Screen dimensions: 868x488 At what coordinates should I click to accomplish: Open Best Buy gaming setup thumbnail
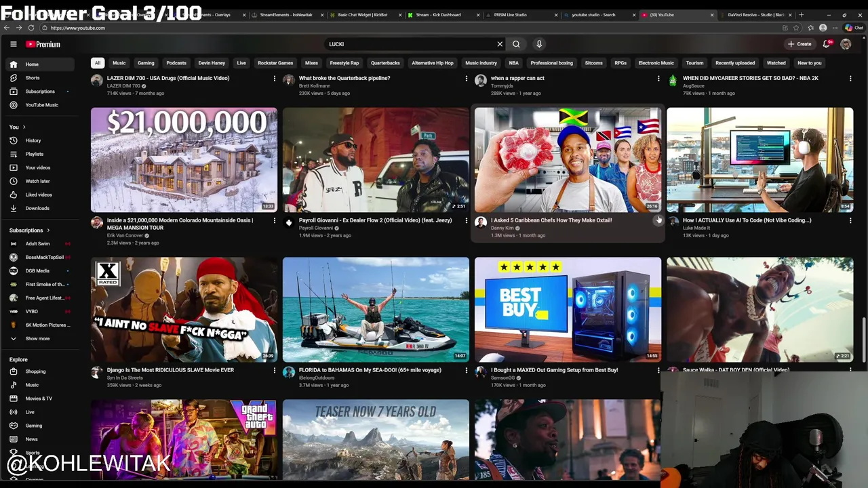tap(568, 309)
